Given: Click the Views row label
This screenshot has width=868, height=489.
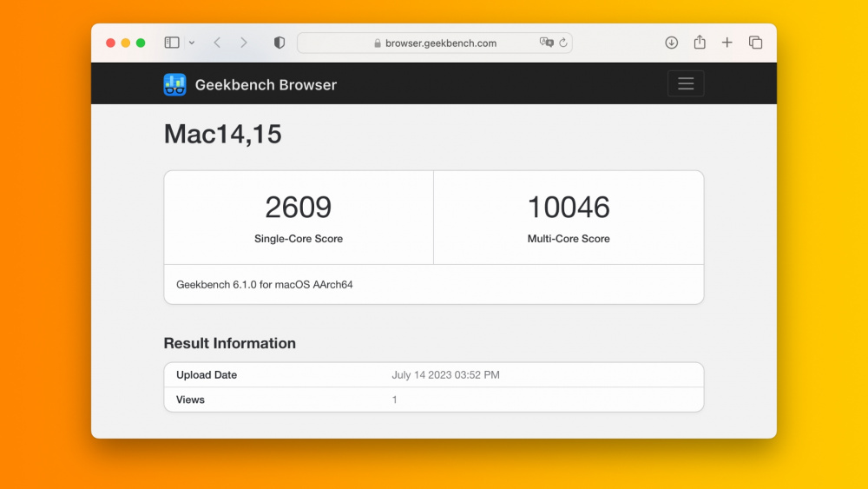Looking at the screenshot, I should pos(190,400).
